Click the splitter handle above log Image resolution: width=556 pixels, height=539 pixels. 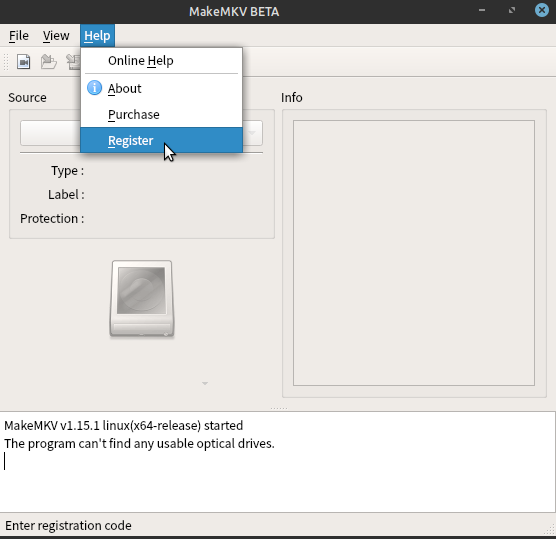click(279, 409)
